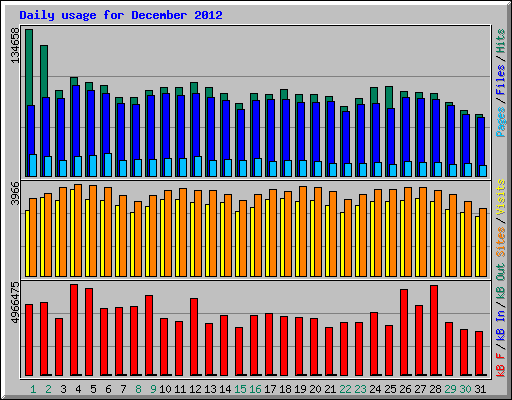Click day label 23 on the x-axis
The width and height of the screenshot is (512, 400).
pyautogui.click(x=360, y=389)
